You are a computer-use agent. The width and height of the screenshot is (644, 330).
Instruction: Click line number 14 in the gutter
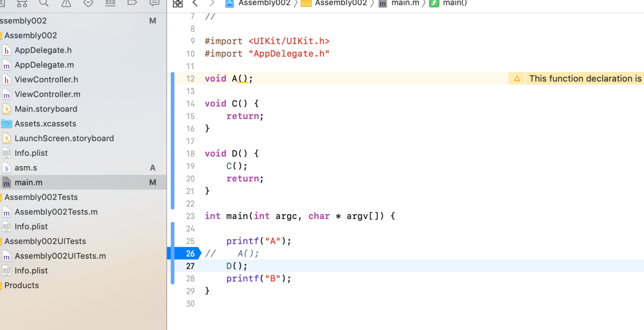pyautogui.click(x=190, y=104)
